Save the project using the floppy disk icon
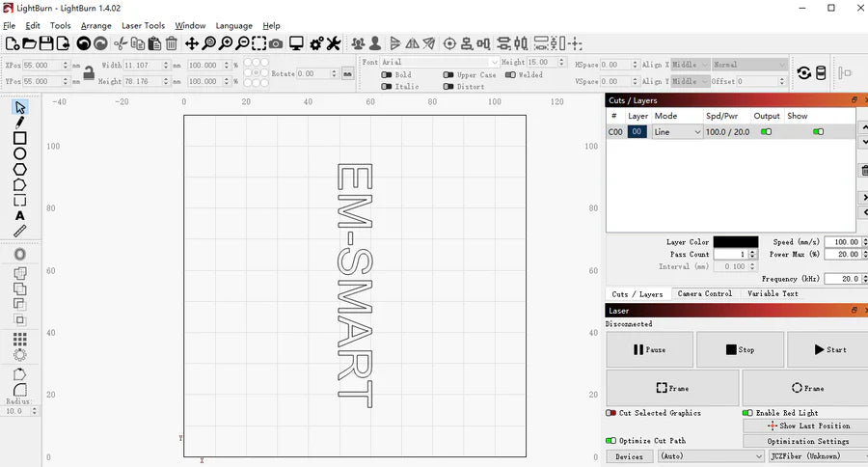868x467 pixels. click(x=46, y=43)
